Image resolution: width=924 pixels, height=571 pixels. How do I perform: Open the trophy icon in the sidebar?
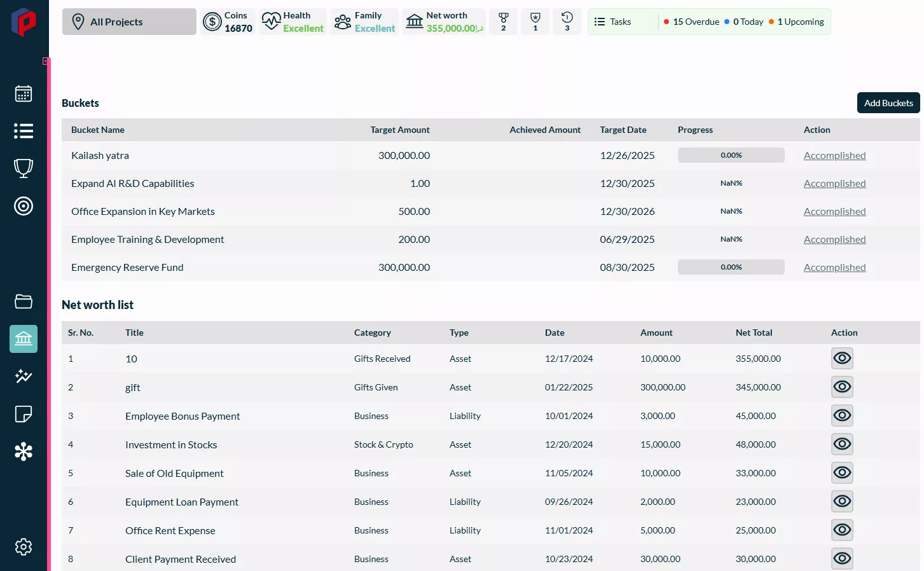pos(24,168)
